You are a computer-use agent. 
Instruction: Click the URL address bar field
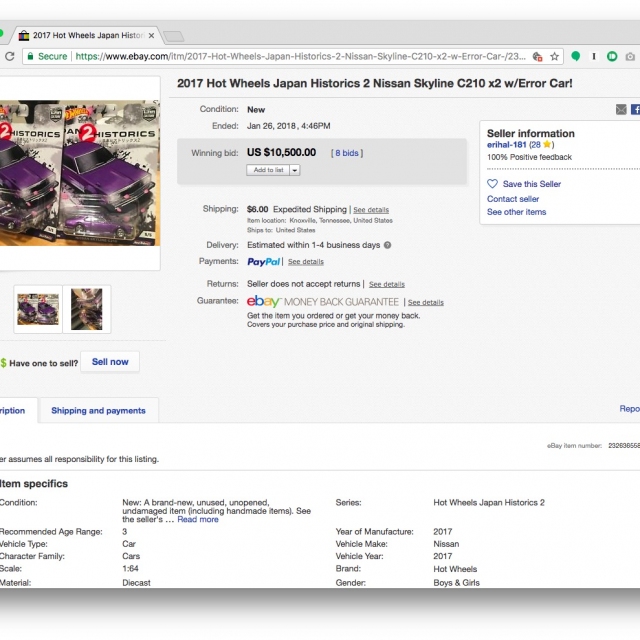click(x=300, y=57)
